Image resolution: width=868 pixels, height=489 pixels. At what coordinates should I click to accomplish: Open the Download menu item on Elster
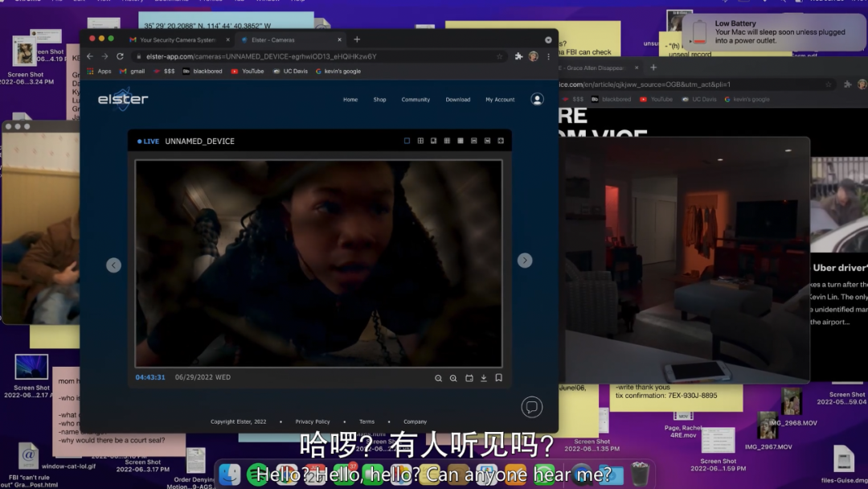click(458, 100)
